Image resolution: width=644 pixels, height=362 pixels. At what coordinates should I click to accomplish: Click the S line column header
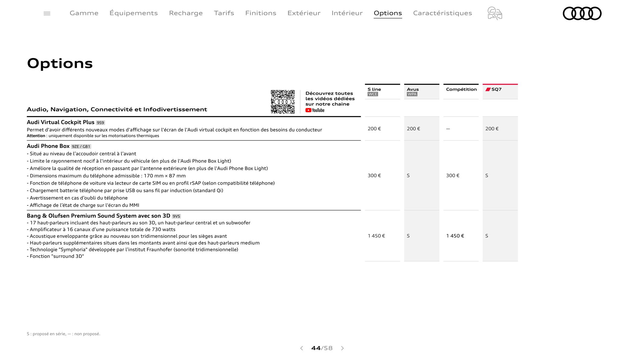382,91
